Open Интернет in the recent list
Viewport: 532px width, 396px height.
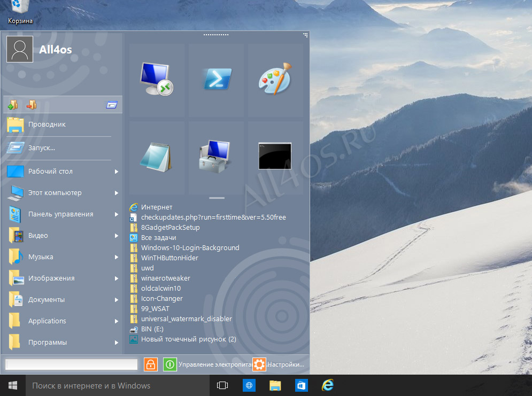click(151, 207)
